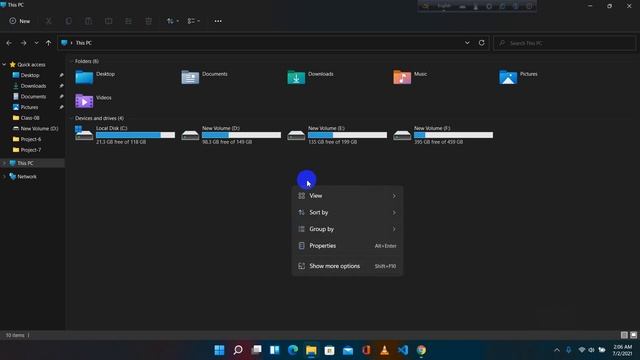Click the Paste icon in toolbar
Viewport: 640px width, 360px height.
click(x=88, y=21)
